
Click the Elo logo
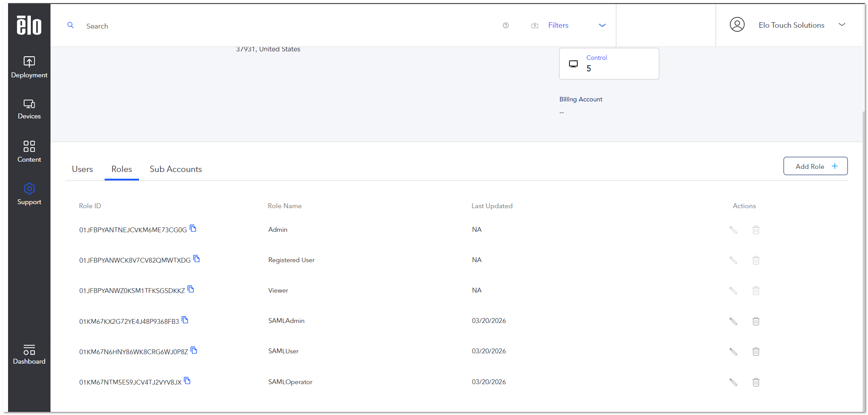[29, 25]
